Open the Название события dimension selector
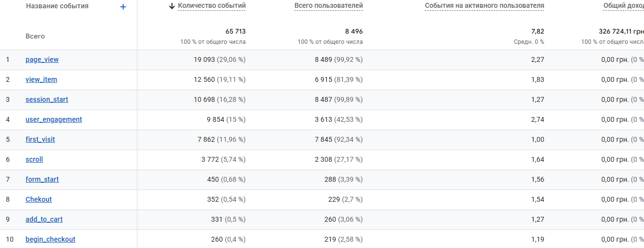 57,6
